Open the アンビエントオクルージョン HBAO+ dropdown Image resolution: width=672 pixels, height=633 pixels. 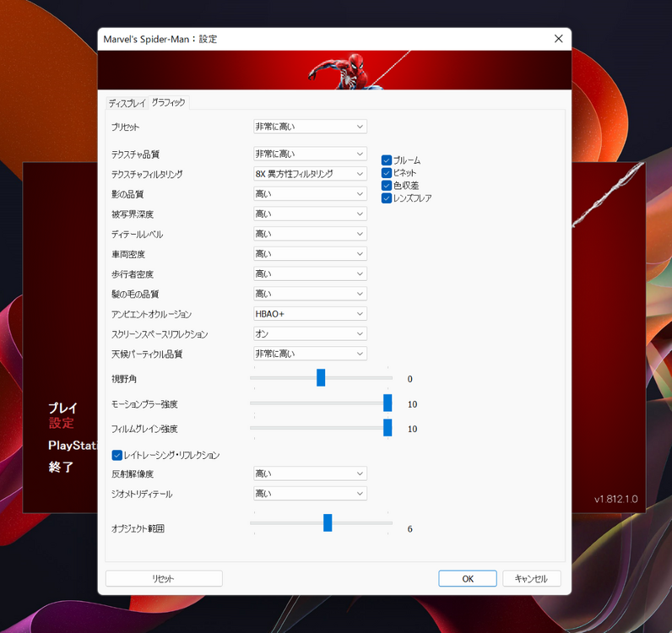click(x=310, y=314)
